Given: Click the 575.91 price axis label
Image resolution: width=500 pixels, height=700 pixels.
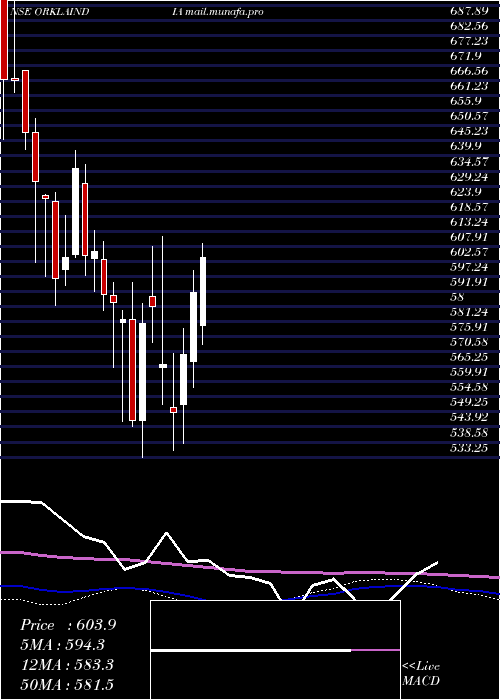Looking at the screenshot, I should [469, 327].
